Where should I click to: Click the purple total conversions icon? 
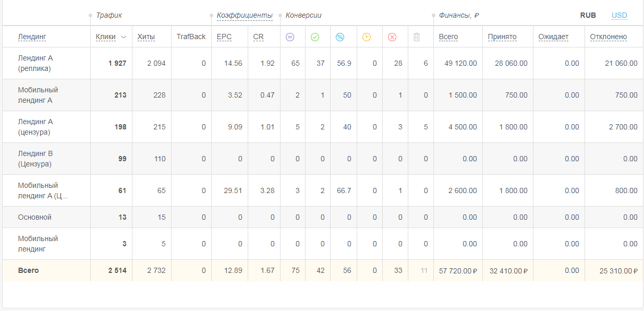(290, 37)
